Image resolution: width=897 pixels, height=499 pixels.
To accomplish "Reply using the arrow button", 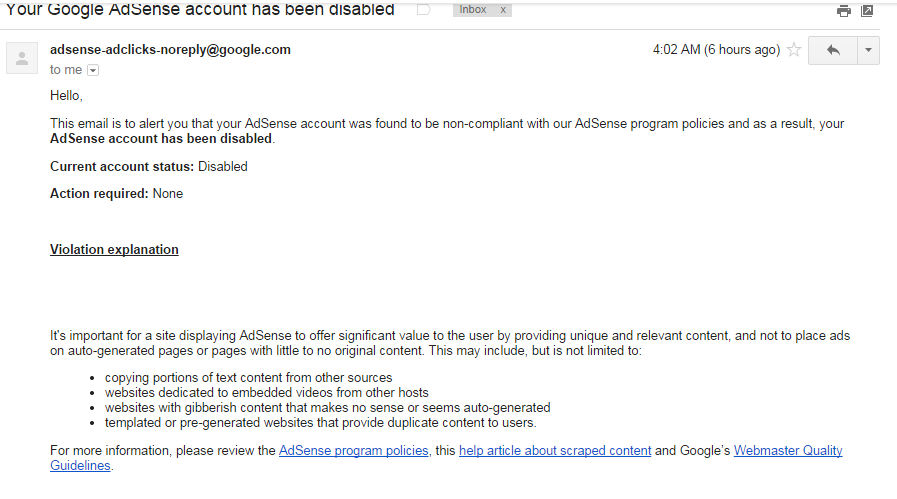I will 833,50.
